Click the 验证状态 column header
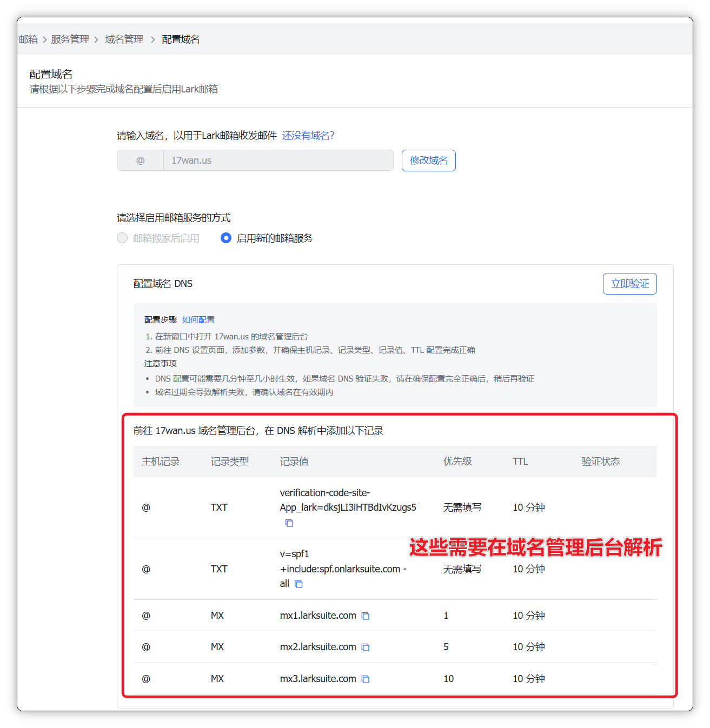Viewport: 710px width, 728px height. [x=600, y=462]
